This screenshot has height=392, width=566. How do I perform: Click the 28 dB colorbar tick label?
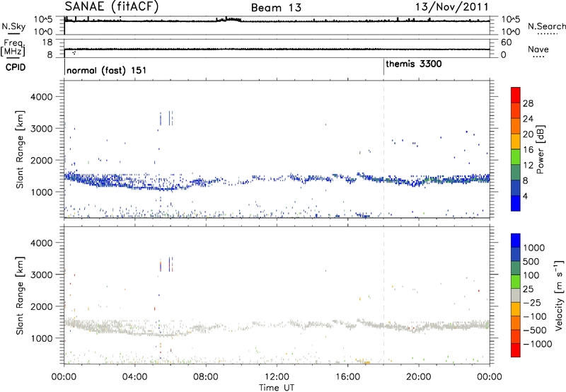[528, 103]
